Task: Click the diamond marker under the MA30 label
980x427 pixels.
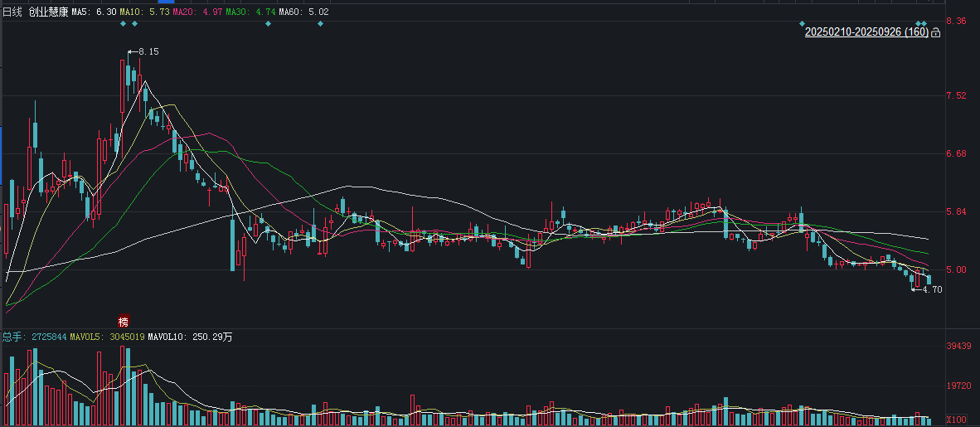Action: 268,24
